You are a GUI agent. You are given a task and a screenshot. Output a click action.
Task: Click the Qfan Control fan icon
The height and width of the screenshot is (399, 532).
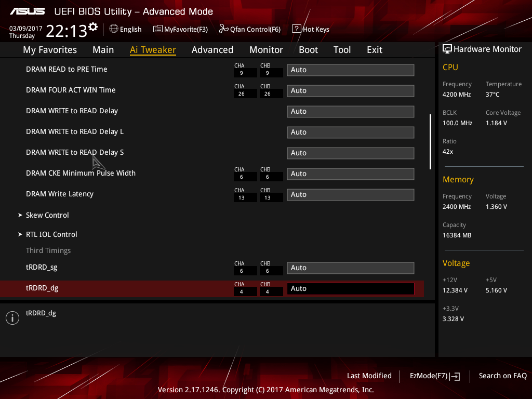223,29
